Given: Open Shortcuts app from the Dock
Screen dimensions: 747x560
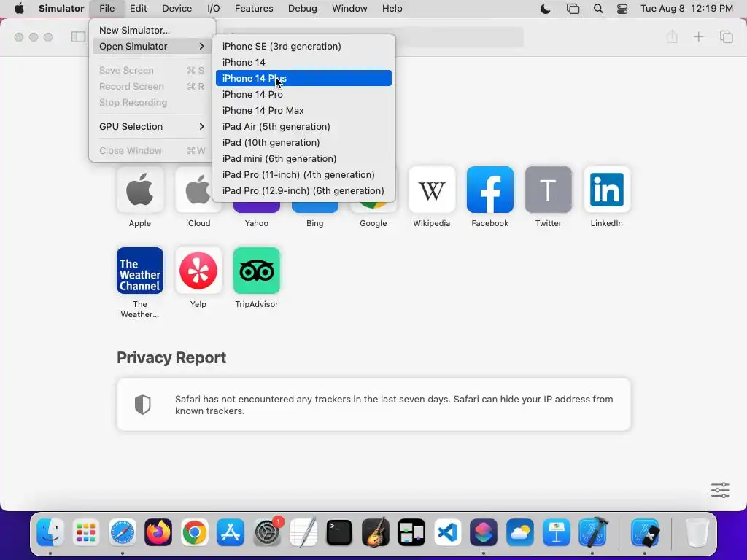Looking at the screenshot, I should [x=484, y=532].
